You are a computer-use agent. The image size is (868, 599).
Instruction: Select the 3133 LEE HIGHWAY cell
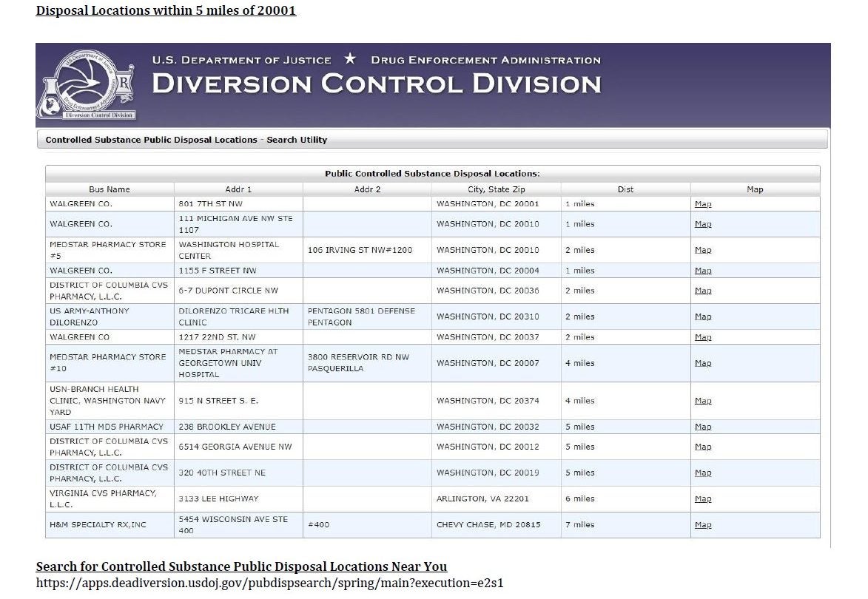(238, 498)
